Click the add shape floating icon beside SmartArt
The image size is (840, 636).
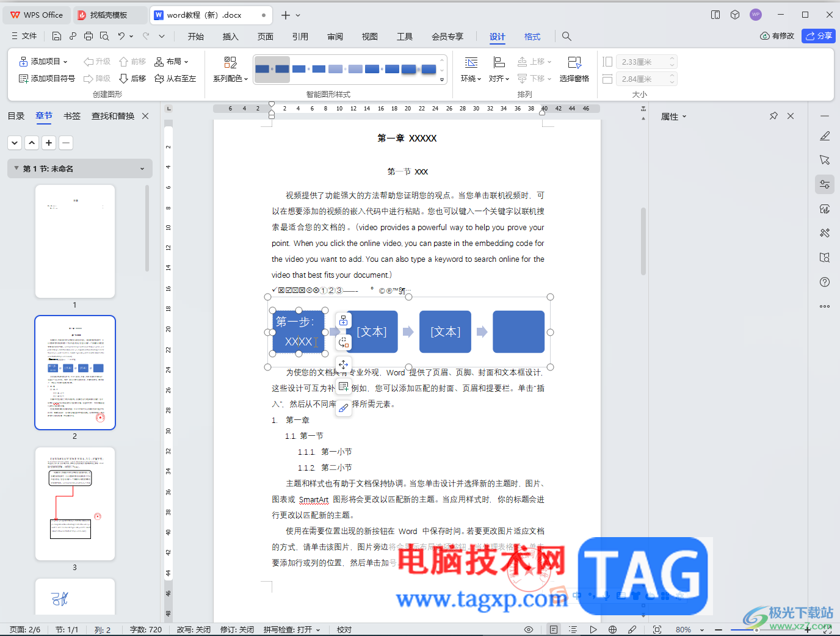(344, 320)
